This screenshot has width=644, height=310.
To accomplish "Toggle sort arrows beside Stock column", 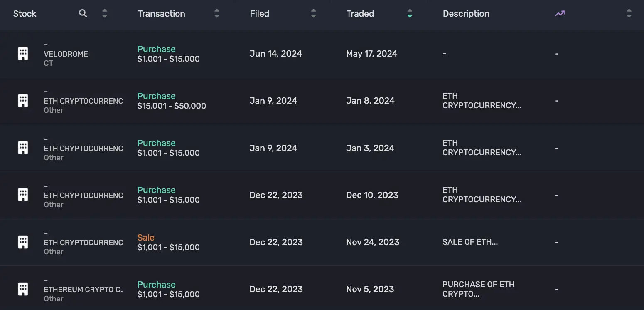I will pyautogui.click(x=105, y=13).
